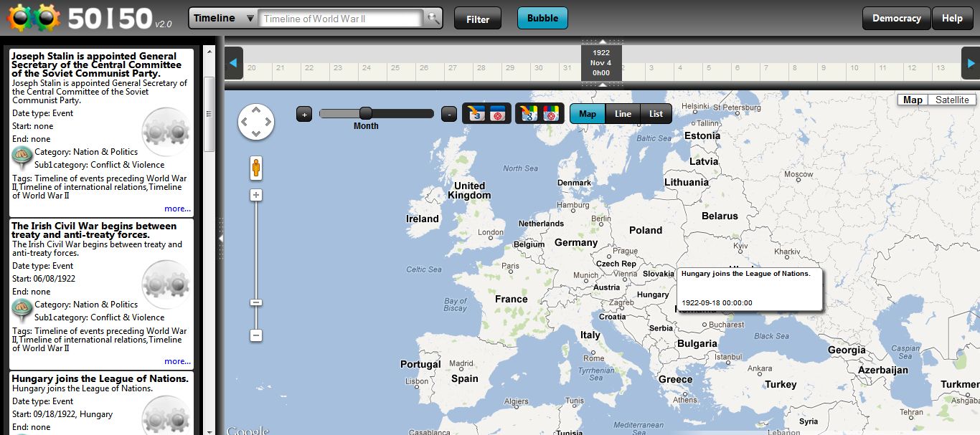The height and width of the screenshot is (435, 980).
Task: Move the timeline left with the blue arrow
Action: click(233, 63)
